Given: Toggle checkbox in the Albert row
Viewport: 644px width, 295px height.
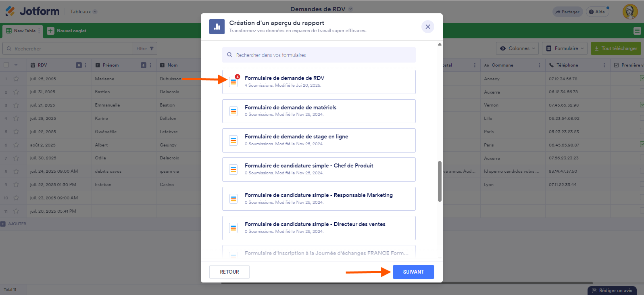Looking at the screenshot, I should point(642,144).
